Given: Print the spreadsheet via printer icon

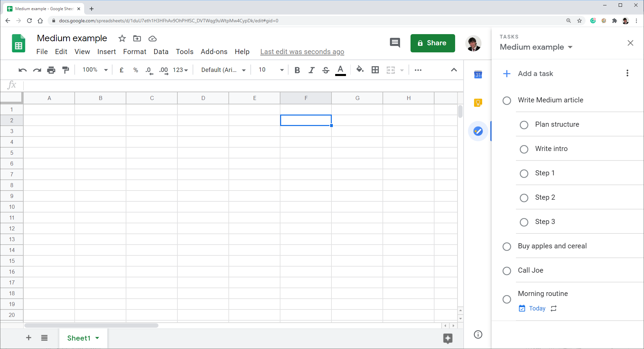Looking at the screenshot, I should (x=51, y=70).
